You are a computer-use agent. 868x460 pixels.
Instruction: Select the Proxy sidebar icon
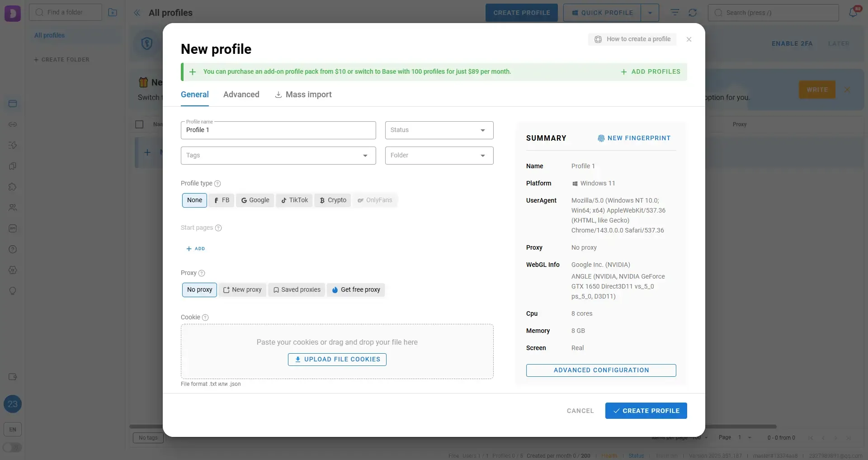[x=13, y=124]
